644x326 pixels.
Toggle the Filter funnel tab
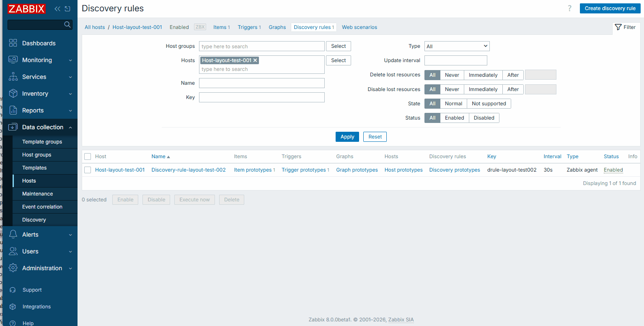pos(626,27)
